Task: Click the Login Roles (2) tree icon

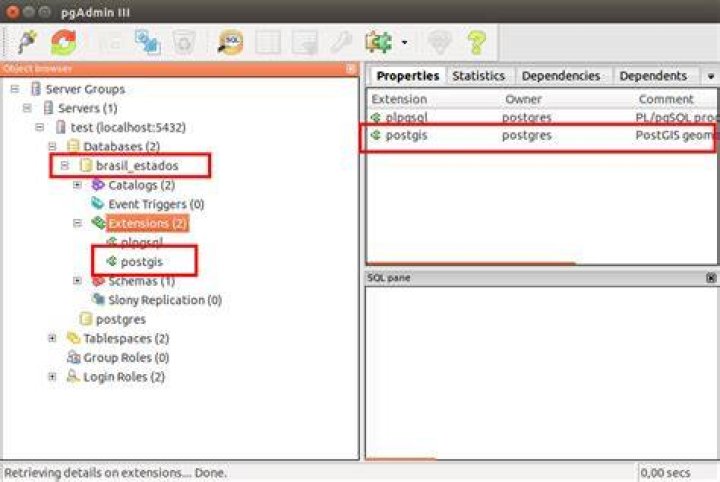Action: click(x=73, y=376)
